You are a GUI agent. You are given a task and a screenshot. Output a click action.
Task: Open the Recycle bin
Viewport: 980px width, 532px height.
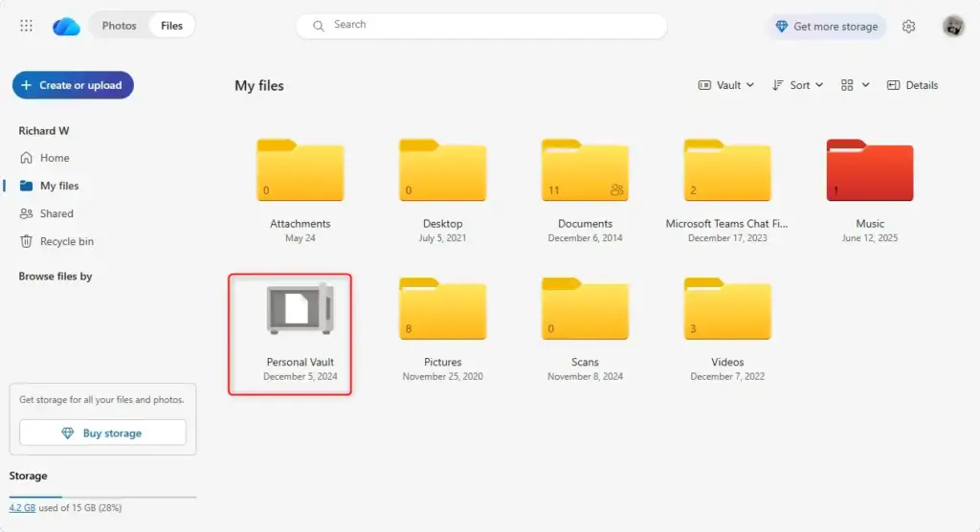66,241
